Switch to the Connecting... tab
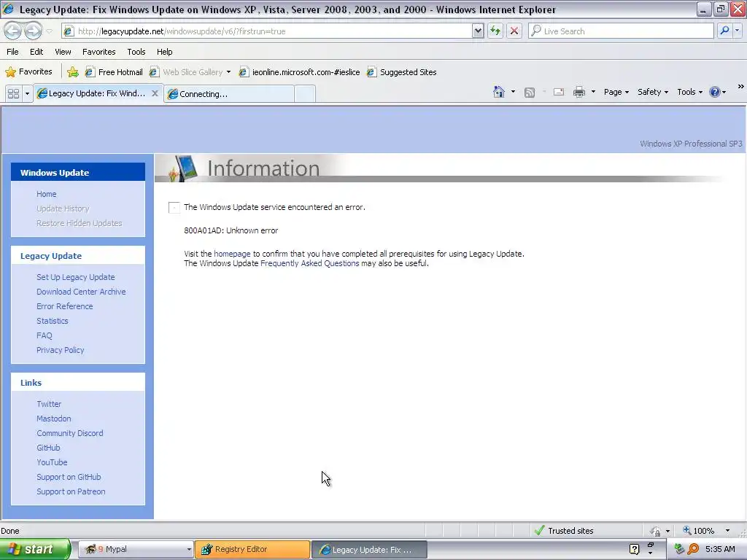The image size is (747, 560). (x=228, y=94)
